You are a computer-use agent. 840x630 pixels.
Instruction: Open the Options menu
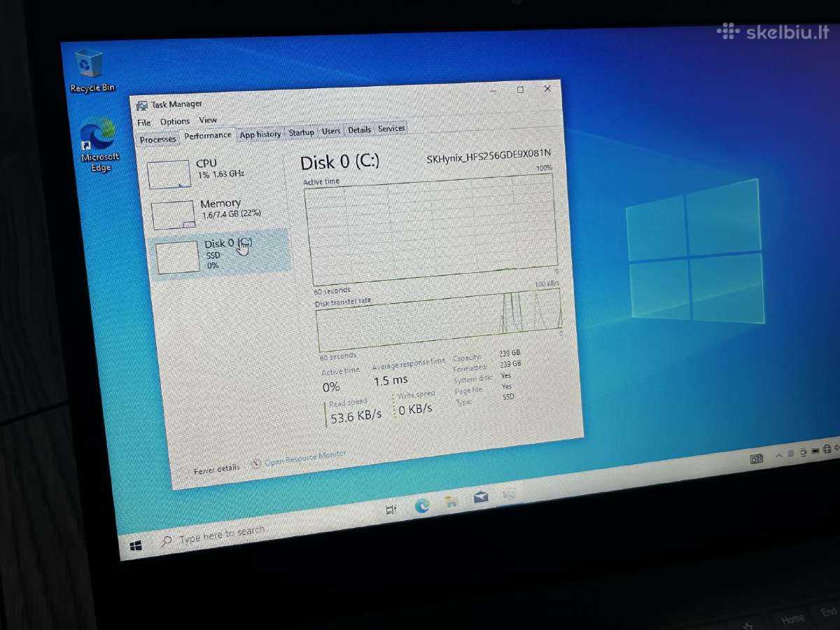click(174, 121)
